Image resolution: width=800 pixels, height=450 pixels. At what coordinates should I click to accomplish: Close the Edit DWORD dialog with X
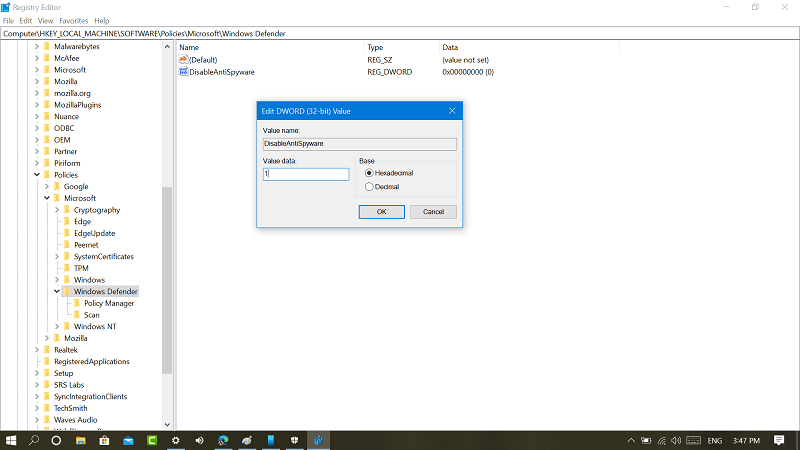pyautogui.click(x=452, y=111)
